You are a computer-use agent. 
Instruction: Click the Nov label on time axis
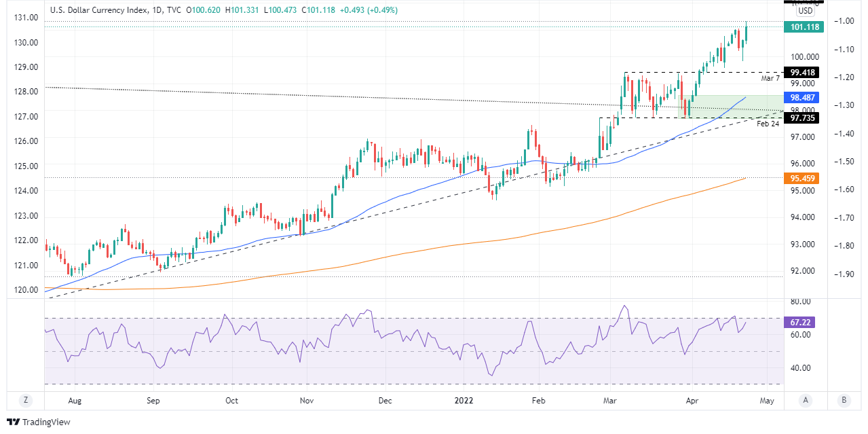(308, 401)
